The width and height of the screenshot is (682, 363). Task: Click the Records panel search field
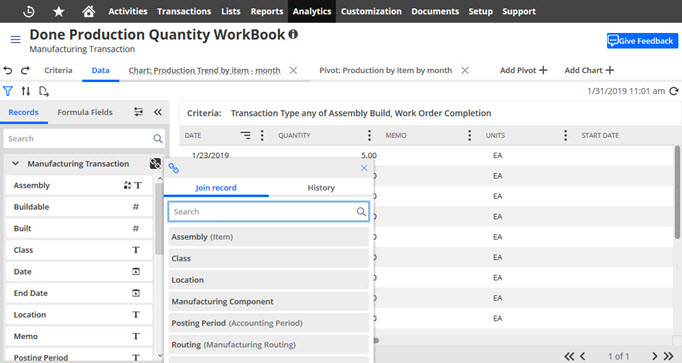pos(84,139)
